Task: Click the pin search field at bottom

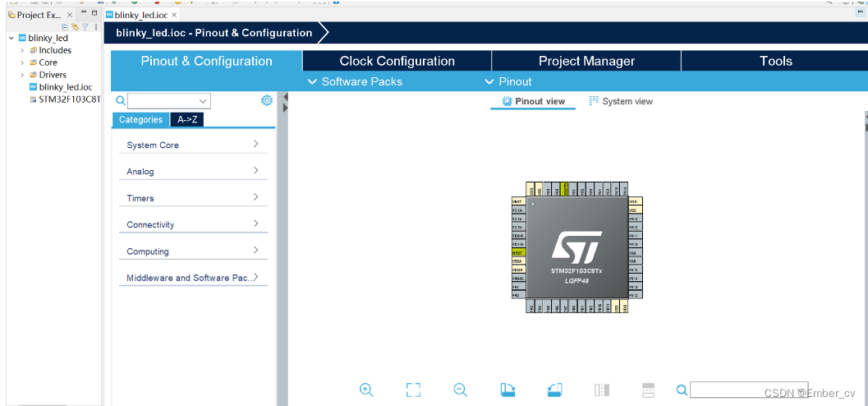Action: coord(748,390)
